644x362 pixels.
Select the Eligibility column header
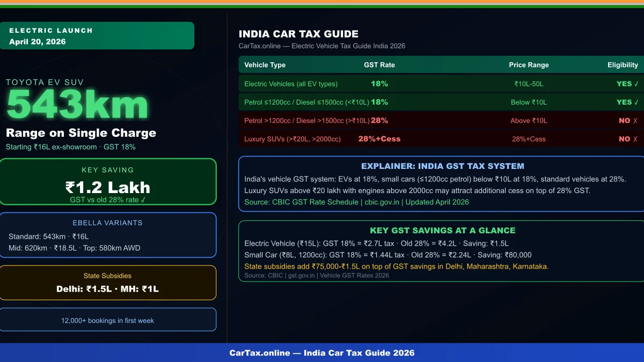[x=623, y=65]
